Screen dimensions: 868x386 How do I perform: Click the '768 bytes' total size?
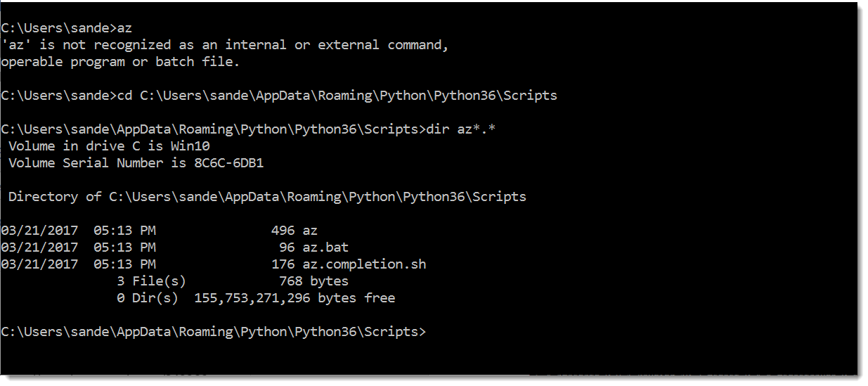(x=313, y=281)
